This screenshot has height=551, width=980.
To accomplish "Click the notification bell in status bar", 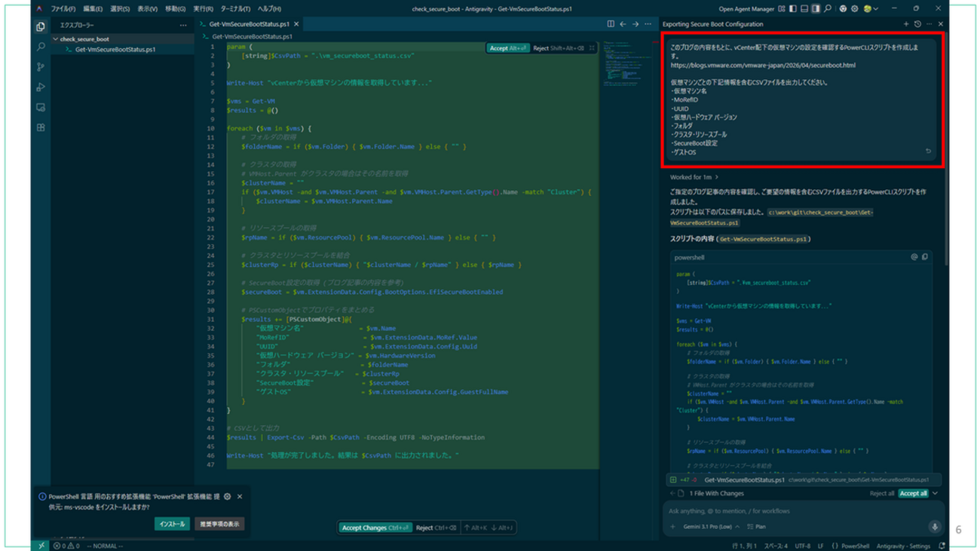I will click(942, 546).
